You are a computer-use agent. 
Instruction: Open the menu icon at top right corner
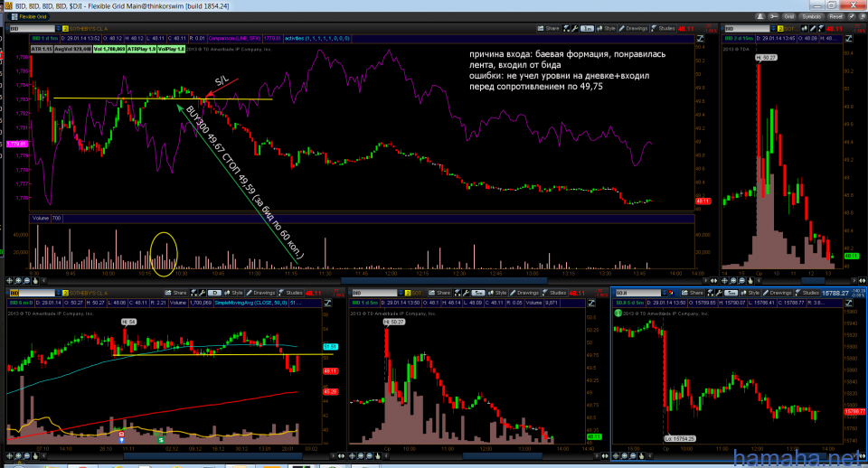861,16
